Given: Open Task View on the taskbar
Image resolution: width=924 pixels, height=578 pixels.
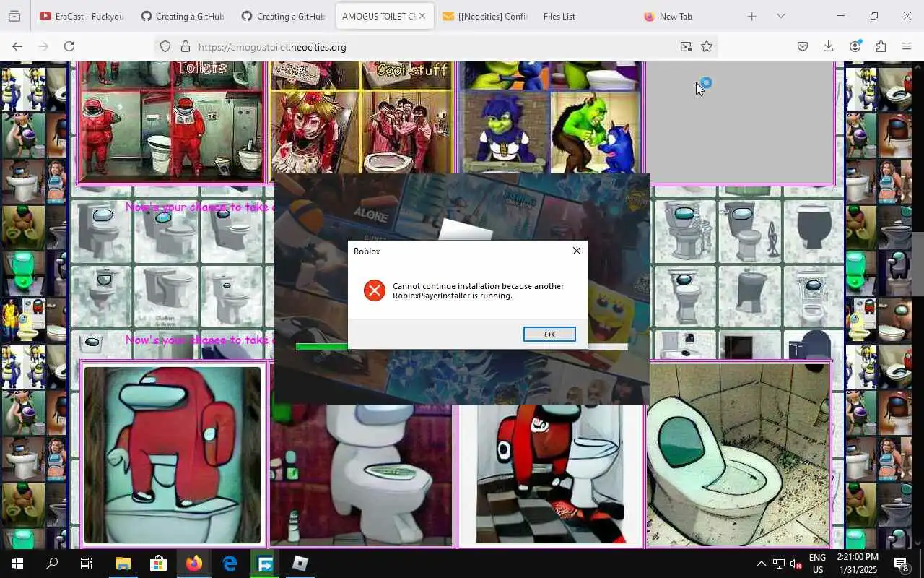Looking at the screenshot, I should click(87, 564).
